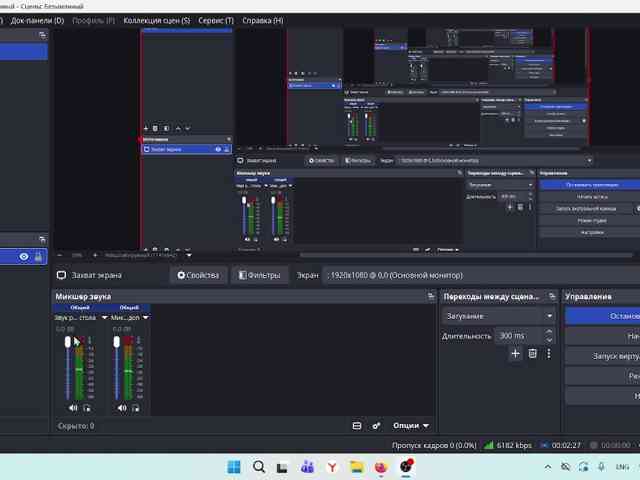
Task: Expand hidden system tray icons chevron
Action: [548, 467]
